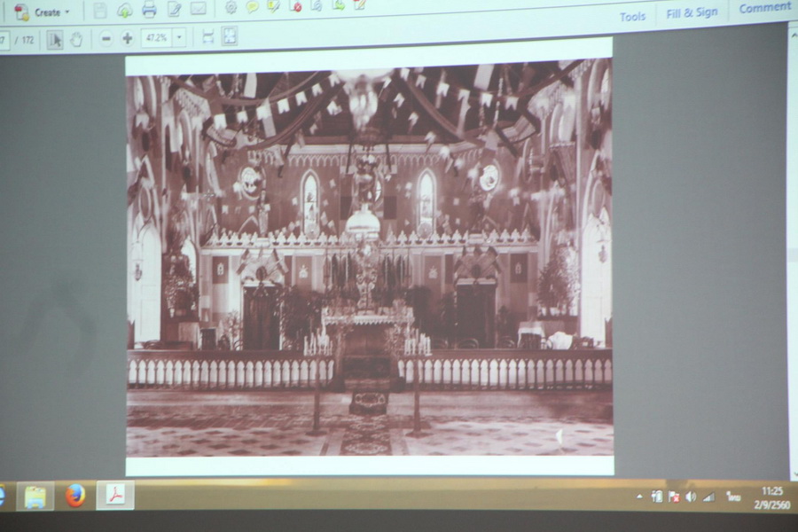Open the zoom level dropdown arrow

point(179,37)
